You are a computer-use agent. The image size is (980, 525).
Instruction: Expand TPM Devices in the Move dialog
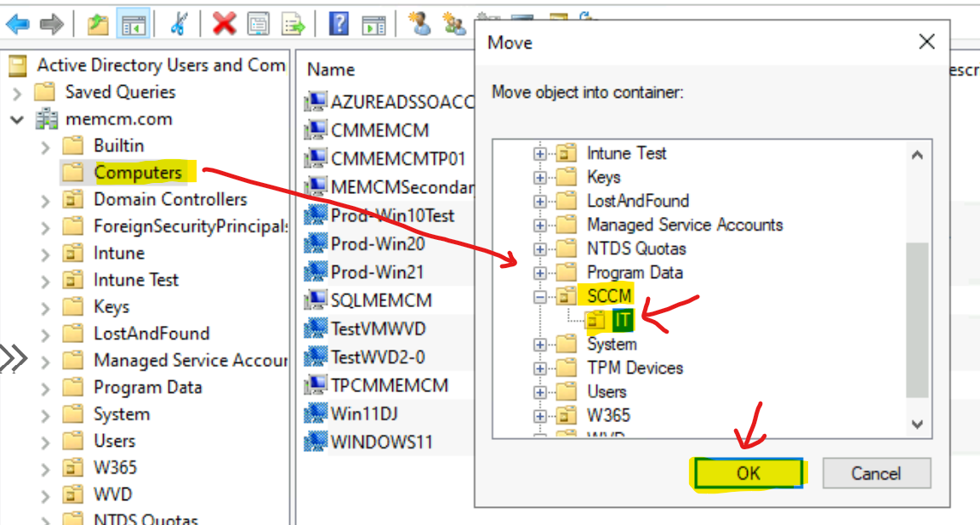pos(539,368)
